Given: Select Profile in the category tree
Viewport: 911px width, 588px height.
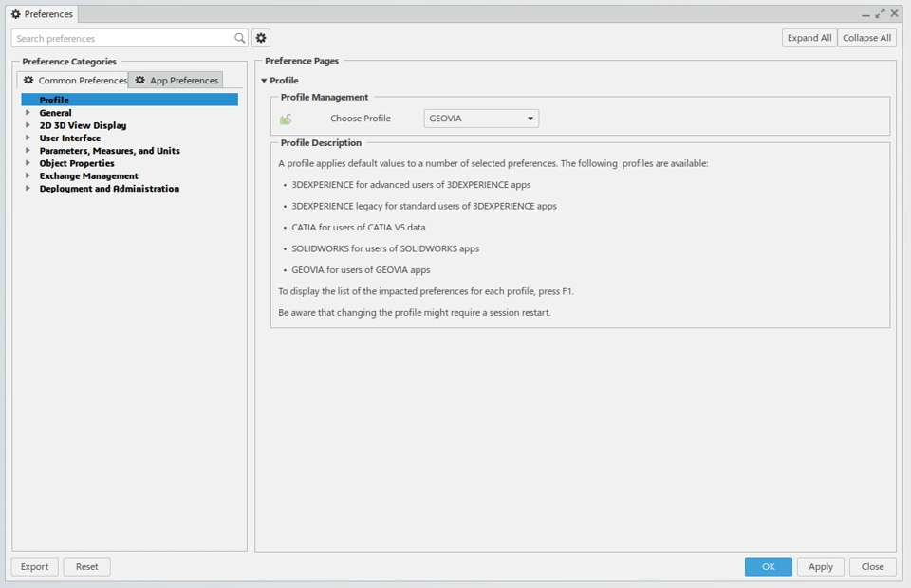Looking at the screenshot, I should click(54, 100).
